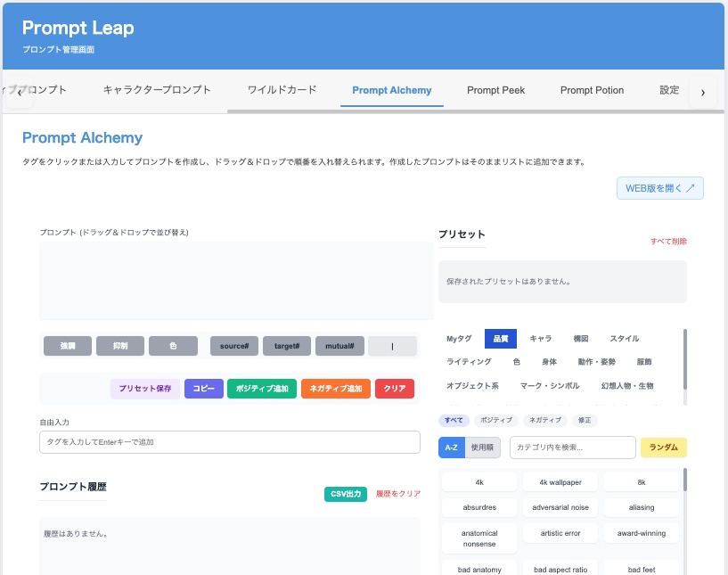Open the キャラクタープロンプト tab
This screenshot has height=575, width=728.
coord(157,90)
